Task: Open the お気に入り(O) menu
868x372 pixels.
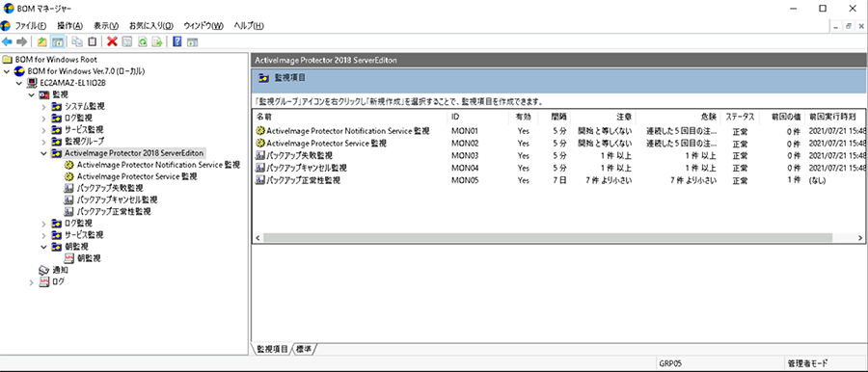Action: click(151, 25)
